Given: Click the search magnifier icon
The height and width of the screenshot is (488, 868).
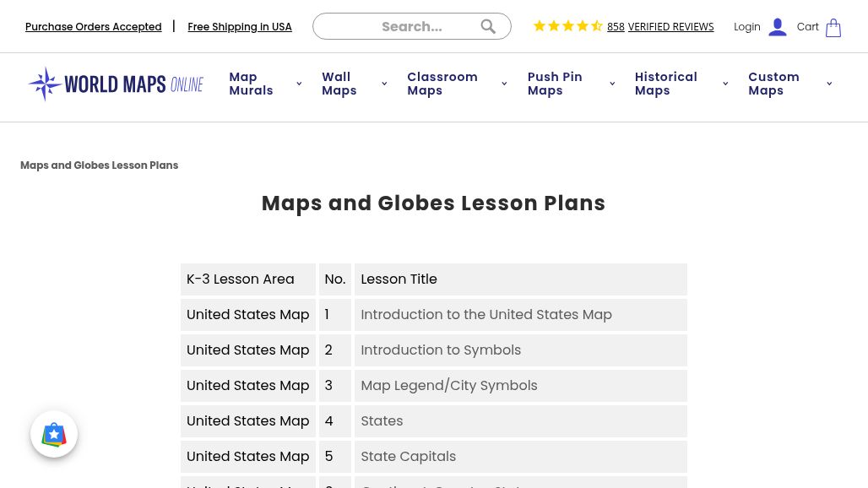Looking at the screenshot, I should tap(488, 27).
